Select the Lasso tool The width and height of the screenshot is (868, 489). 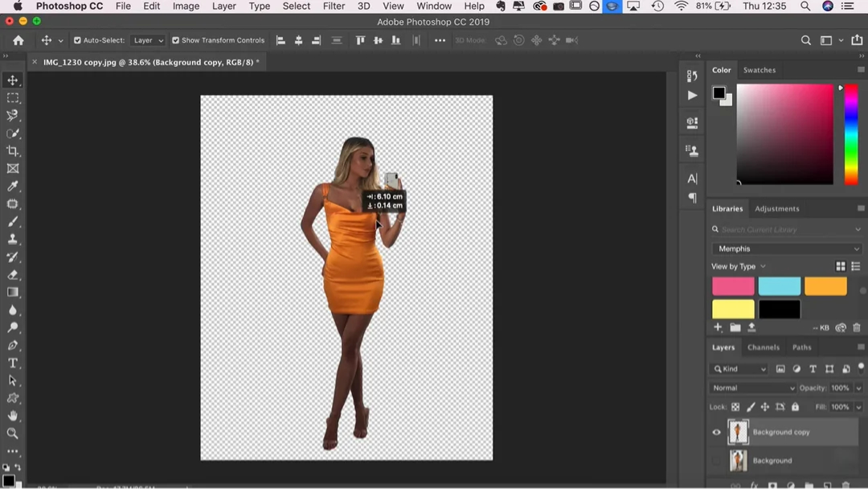(12, 115)
